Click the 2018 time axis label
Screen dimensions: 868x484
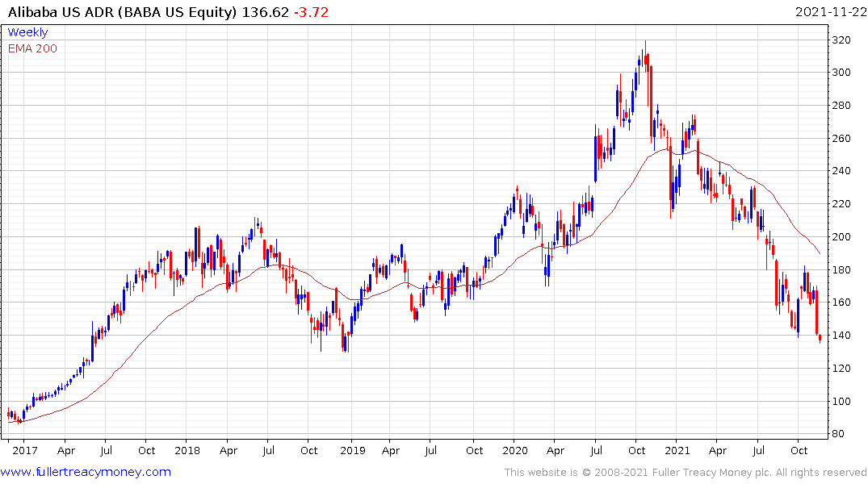[187, 450]
